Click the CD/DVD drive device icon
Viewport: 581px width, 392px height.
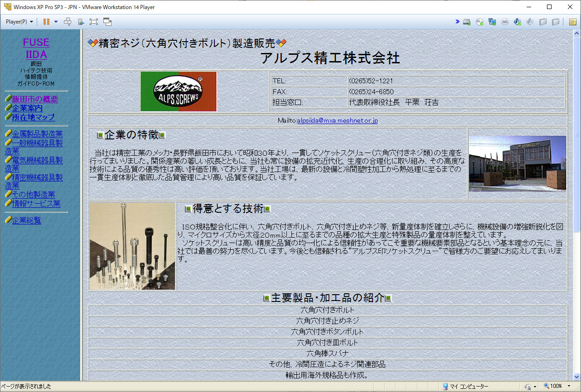pyautogui.click(x=479, y=22)
